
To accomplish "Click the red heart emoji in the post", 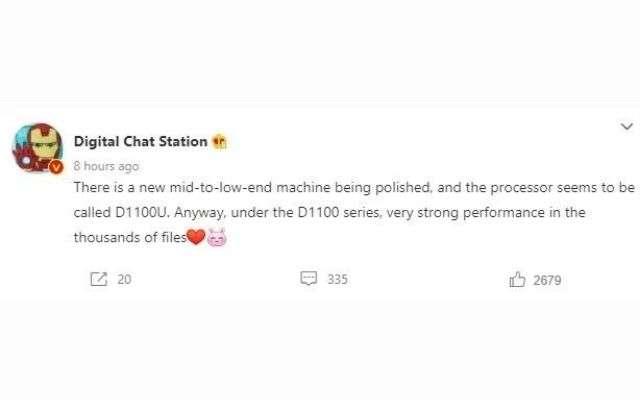I will [196, 237].
